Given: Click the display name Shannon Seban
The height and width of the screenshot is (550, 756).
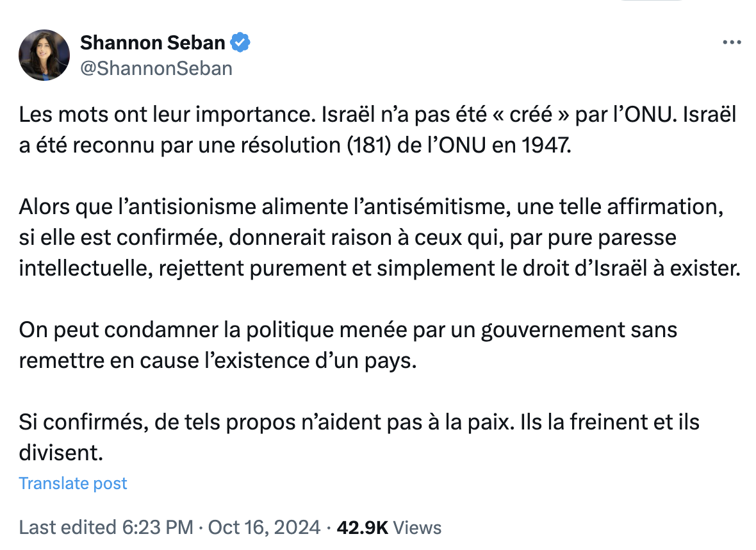Looking at the screenshot, I should click(152, 42).
